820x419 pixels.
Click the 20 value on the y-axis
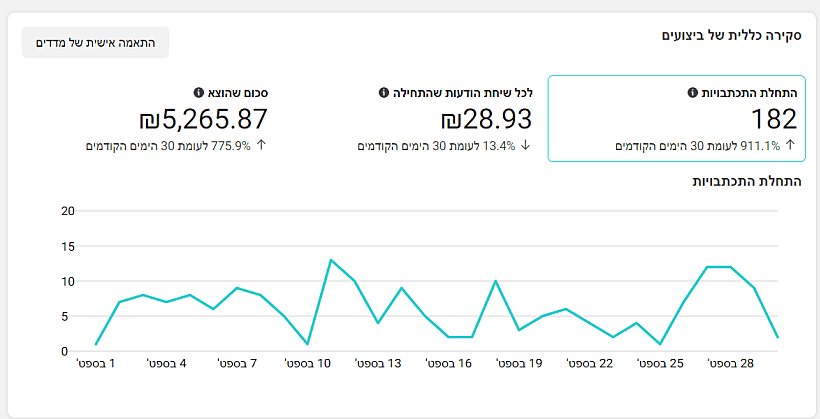point(68,211)
